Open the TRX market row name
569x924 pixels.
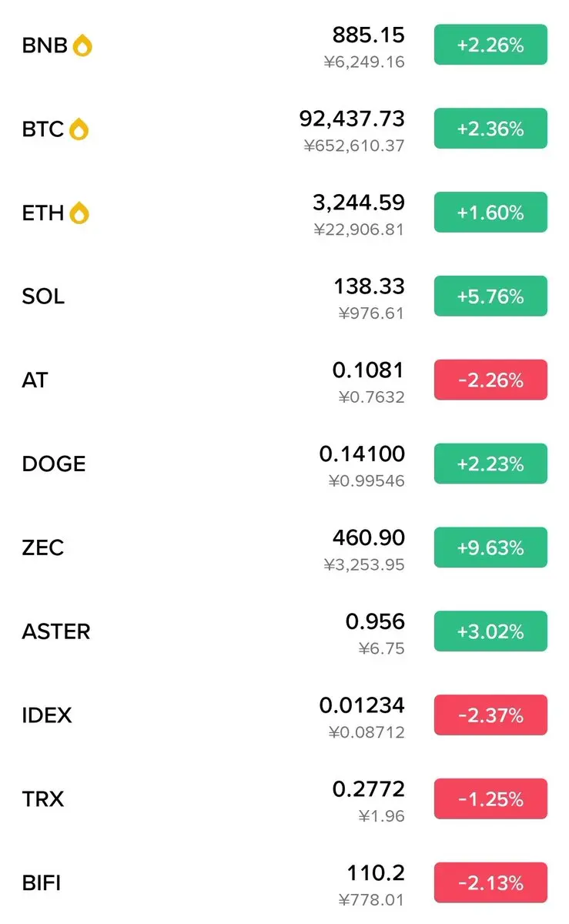pos(43,799)
